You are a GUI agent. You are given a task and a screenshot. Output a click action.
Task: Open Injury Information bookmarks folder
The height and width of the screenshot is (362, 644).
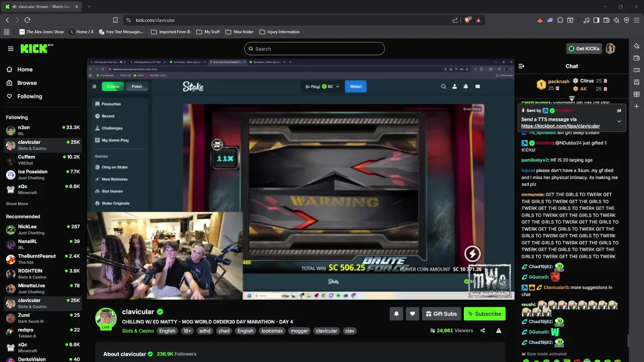tap(279, 32)
